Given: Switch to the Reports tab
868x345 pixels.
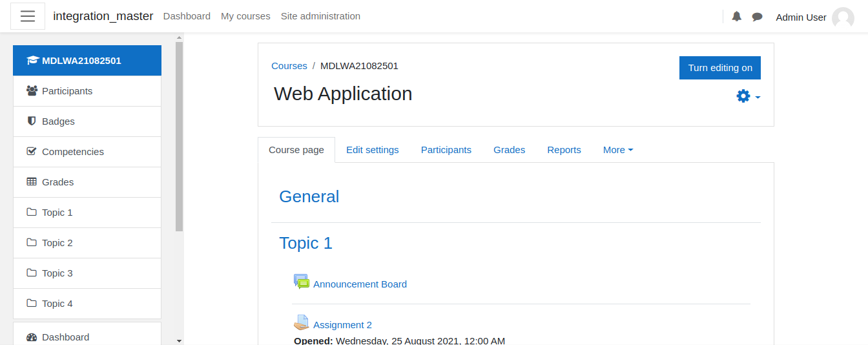Looking at the screenshot, I should 564,150.
